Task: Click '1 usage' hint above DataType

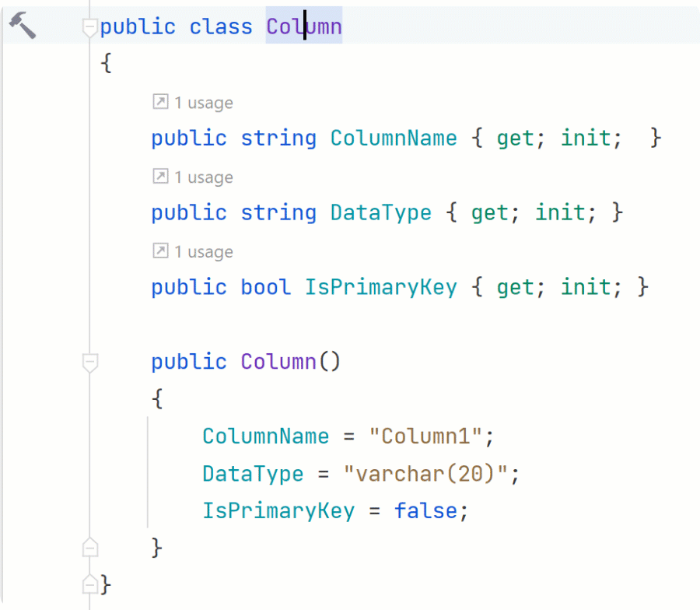Action: point(204,177)
